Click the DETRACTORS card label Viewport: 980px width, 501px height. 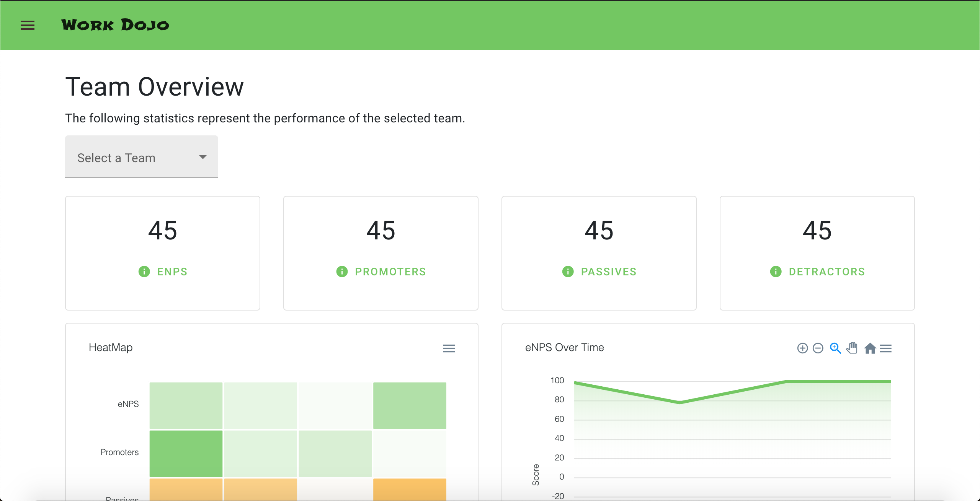(x=827, y=272)
